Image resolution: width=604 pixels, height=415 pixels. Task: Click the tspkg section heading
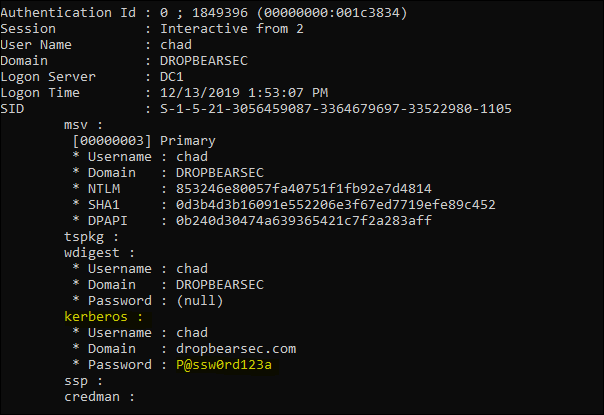(x=91, y=237)
